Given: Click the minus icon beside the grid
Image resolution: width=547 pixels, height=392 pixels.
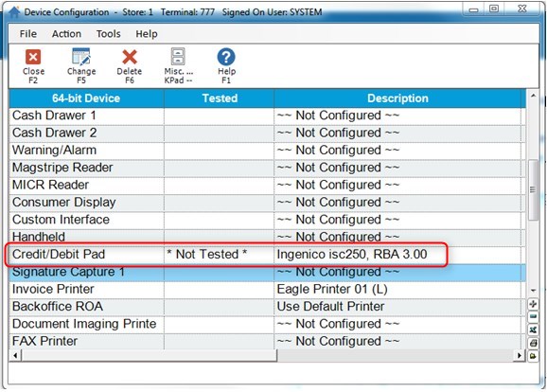Looking at the screenshot, I should (x=533, y=317).
